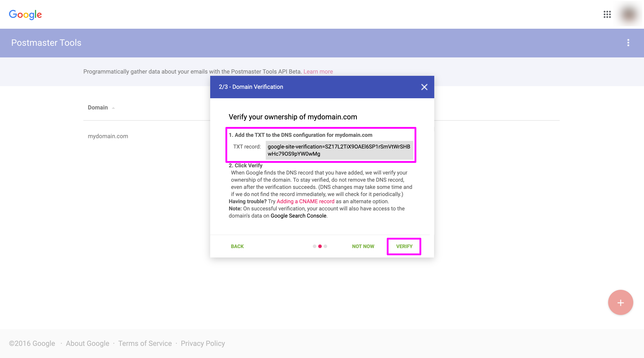Image resolution: width=644 pixels, height=358 pixels.
Task: Click the About Google footer link
Action: (87, 343)
